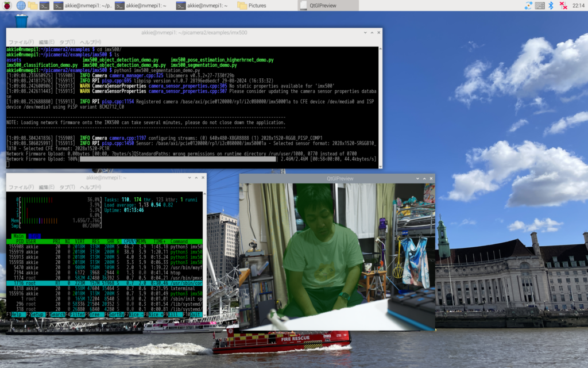Click the assets folder name in ls output
The height and width of the screenshot is (368, 588).
point(14,60)
